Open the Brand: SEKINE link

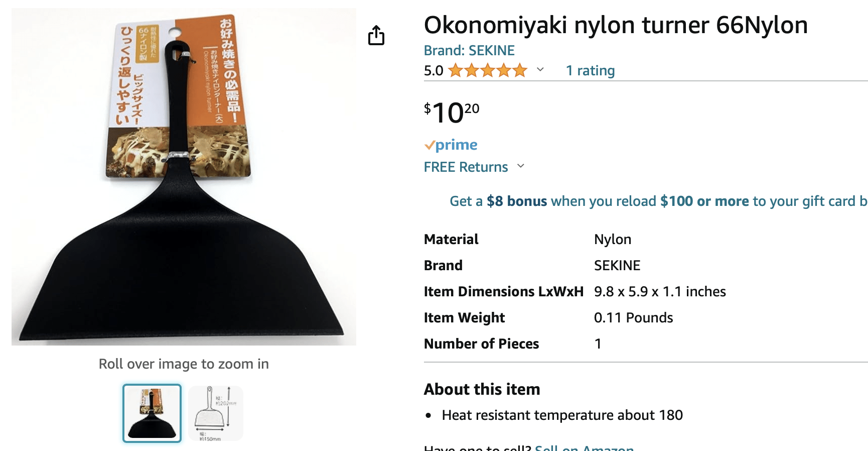[x=469, y=50]
